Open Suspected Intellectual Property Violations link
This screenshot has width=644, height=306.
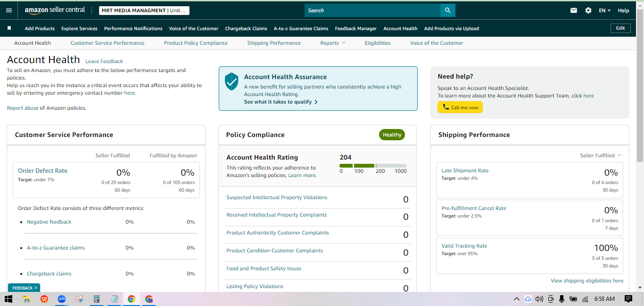tap(277, 197)
